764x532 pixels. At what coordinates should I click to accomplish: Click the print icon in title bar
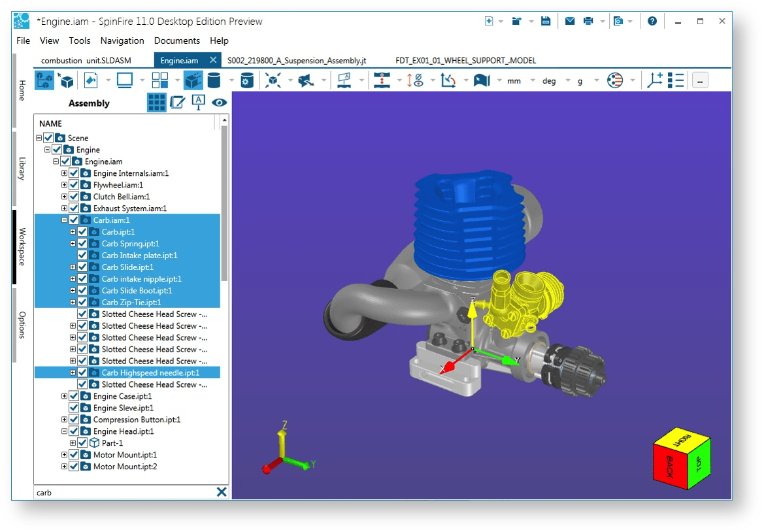(x=588, y=21)
